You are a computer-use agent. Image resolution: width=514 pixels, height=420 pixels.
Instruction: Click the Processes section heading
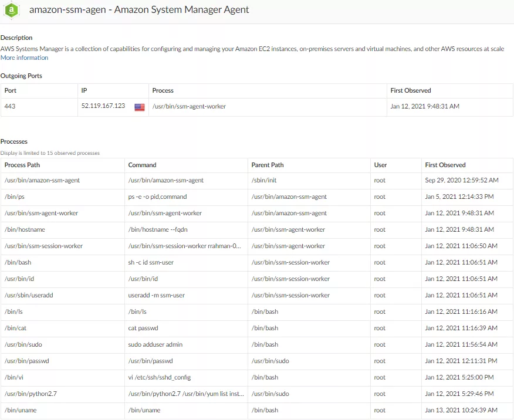(13, 141)
